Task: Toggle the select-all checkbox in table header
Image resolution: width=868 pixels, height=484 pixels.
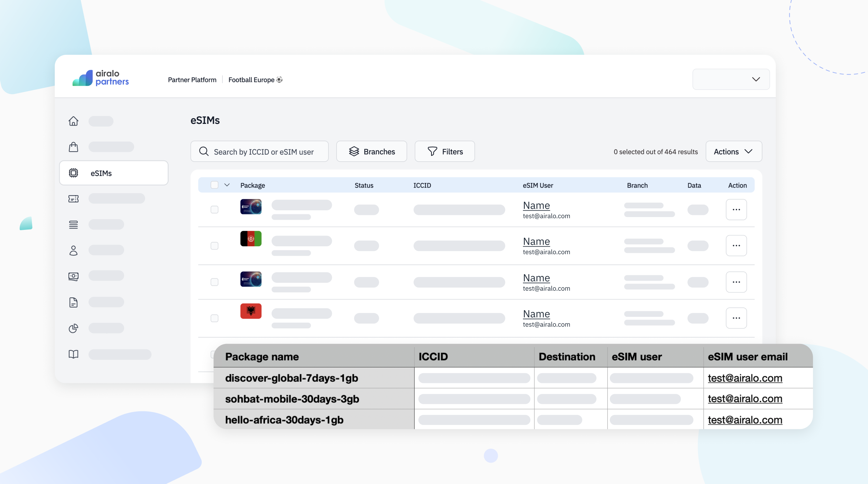Action: click(x=214, y=185)
